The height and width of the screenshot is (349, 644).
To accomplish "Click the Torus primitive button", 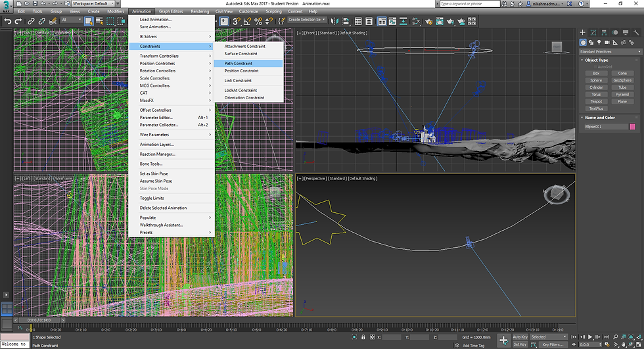I will [x=596, y=95].
